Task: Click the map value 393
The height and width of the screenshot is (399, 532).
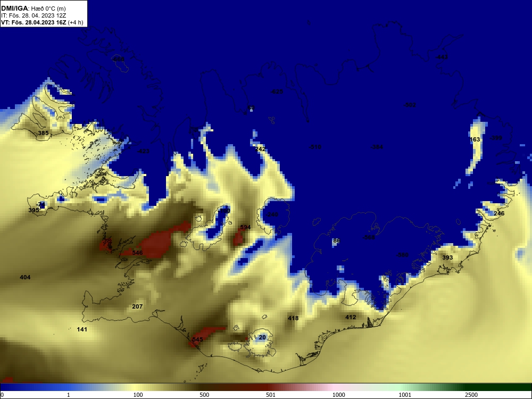Action: (x=447, y=257)
